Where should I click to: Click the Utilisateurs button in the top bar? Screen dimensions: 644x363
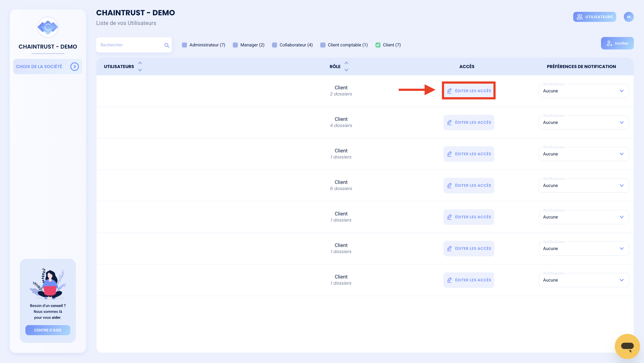594,17
